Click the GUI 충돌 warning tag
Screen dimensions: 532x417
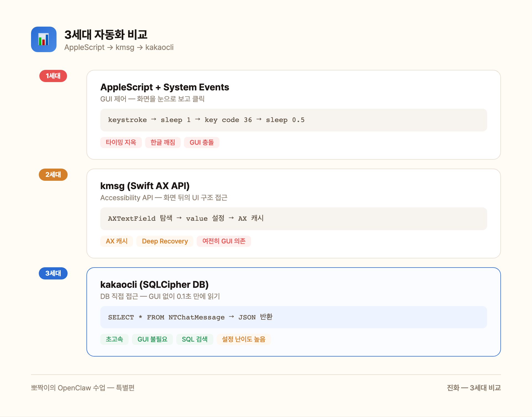click(x=201, y=142)
